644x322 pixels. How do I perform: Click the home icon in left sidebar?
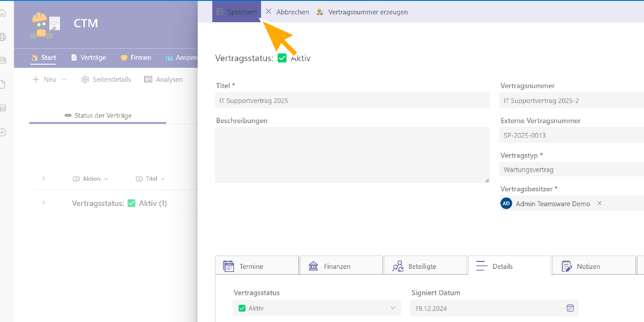(3, 13)
